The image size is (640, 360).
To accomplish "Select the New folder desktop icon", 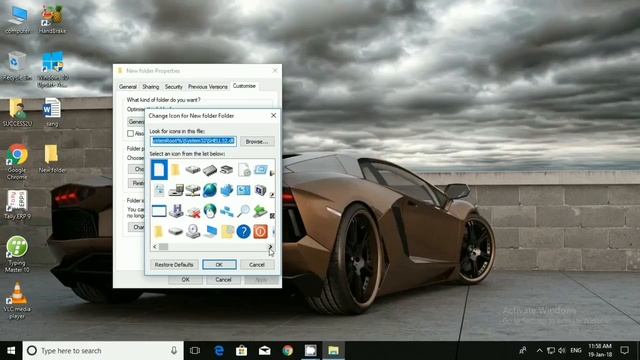I will coord(52,158).
